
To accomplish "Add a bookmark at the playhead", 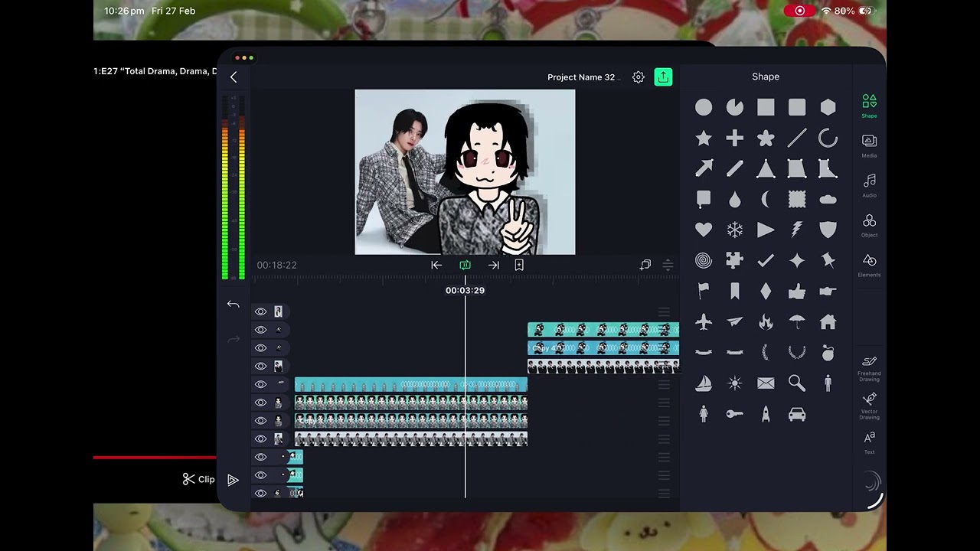I will (519, 265).
